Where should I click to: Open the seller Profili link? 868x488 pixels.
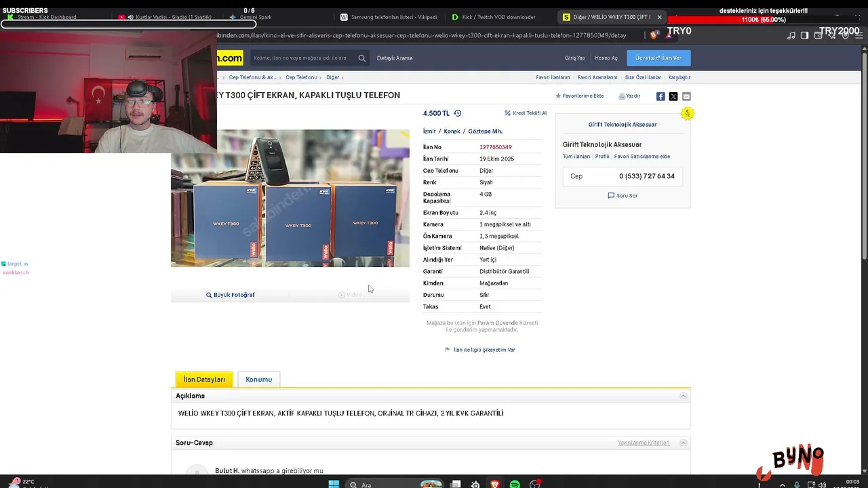pos(602,157)
